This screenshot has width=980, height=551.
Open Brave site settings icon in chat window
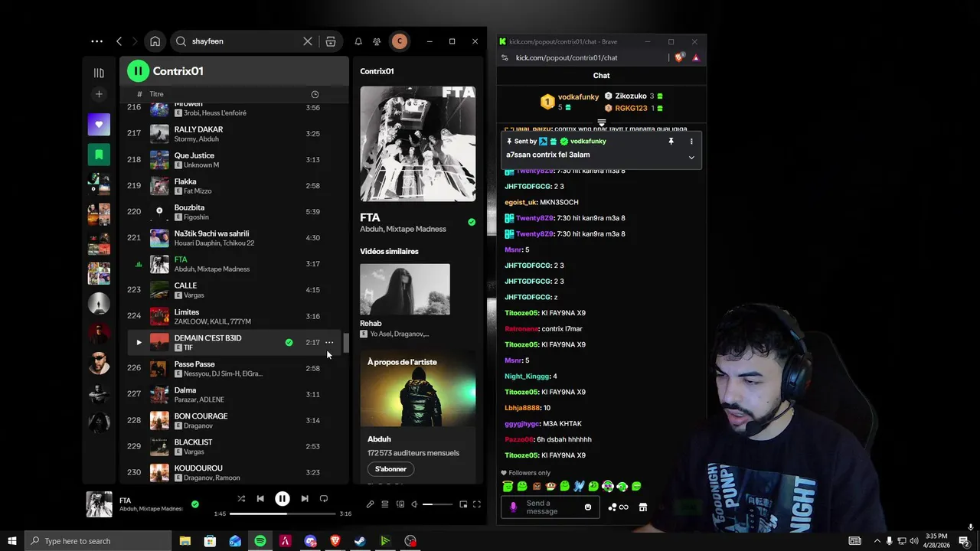(505, 57)
